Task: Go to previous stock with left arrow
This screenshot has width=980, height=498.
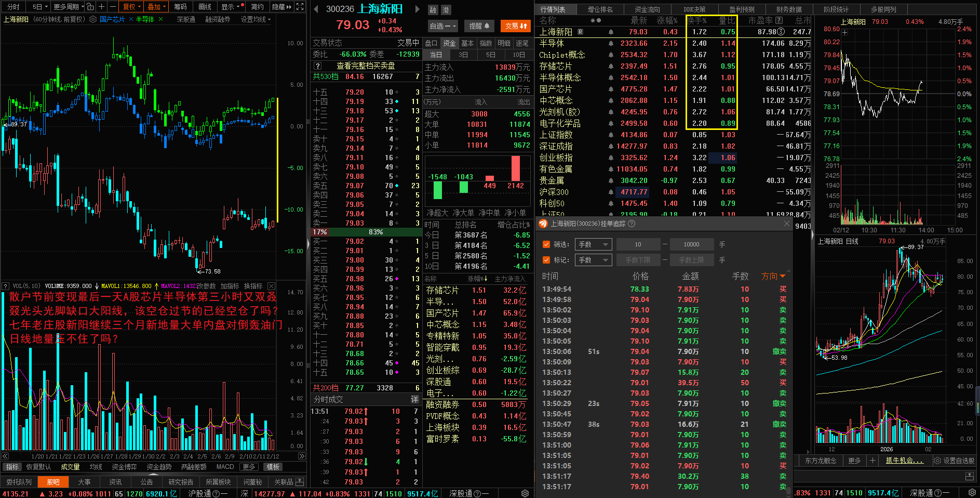Action: coord(316,9)
